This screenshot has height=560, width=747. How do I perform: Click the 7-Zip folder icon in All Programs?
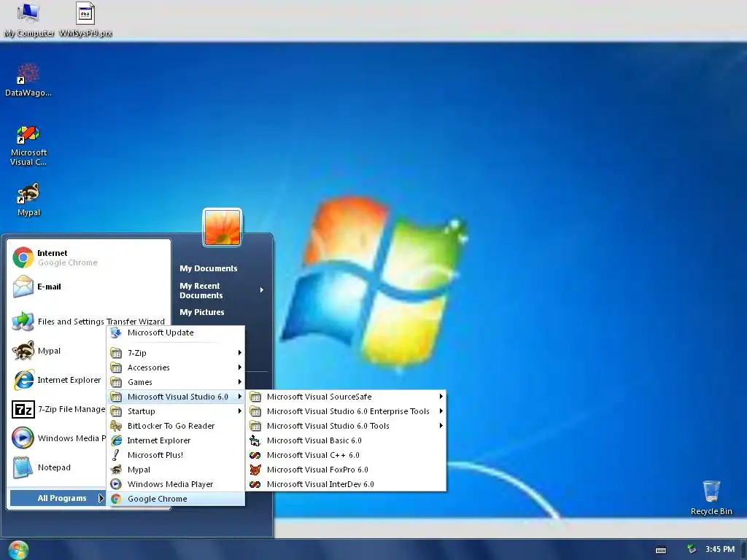[116, 353]
